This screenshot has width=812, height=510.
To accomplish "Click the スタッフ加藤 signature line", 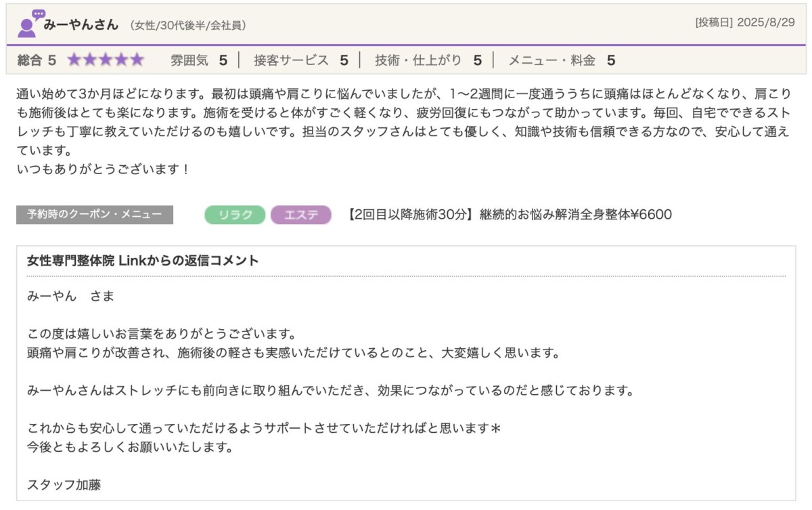I will [x=64, y=485].
